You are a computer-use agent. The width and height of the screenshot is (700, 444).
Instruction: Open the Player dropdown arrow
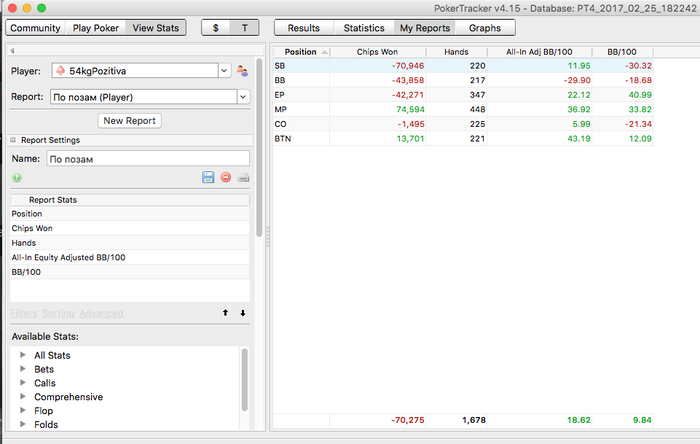click(224, 71)
